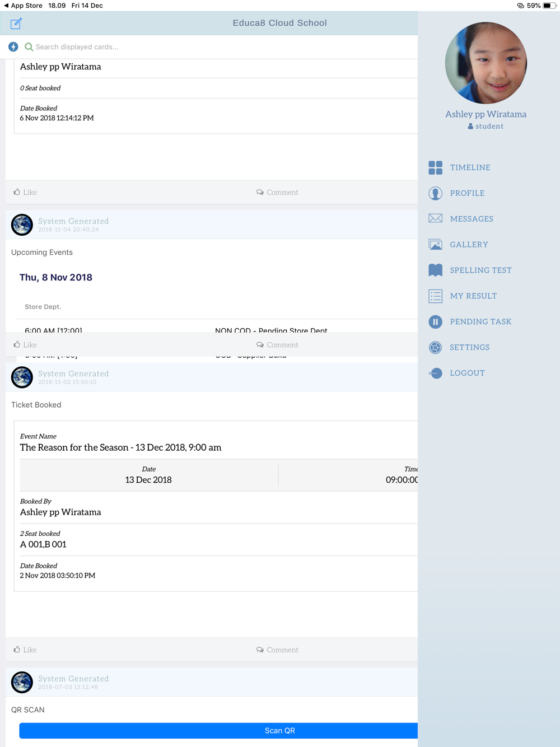Screen dimensions: 560x747
Task: Tap the lightning bolt quick action icon
Action: click(13, 47)
